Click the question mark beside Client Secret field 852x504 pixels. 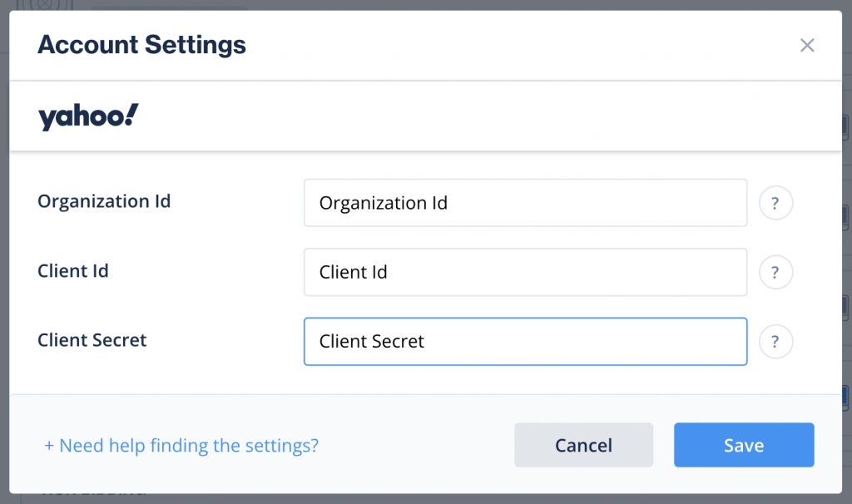[775, 341]
